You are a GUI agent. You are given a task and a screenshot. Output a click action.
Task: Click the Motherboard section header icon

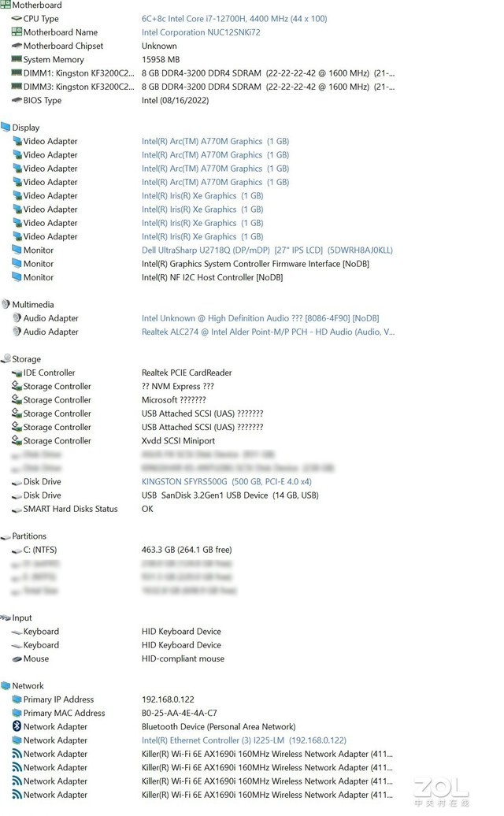tap(6, 5)
